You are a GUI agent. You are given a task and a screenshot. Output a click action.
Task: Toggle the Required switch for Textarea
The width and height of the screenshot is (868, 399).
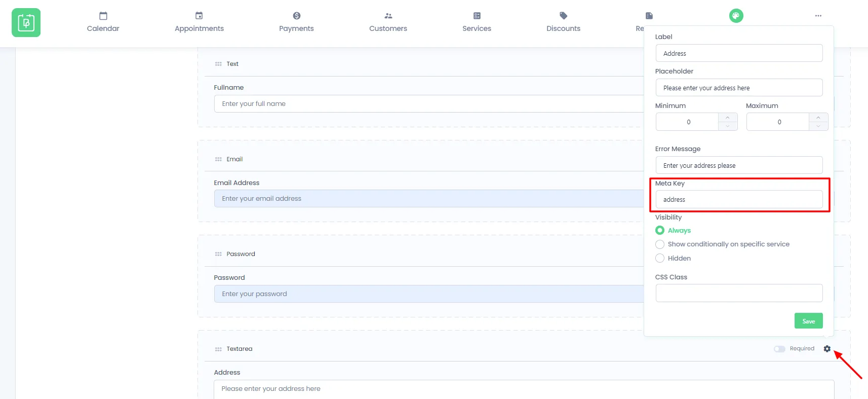tap(779, 349)
